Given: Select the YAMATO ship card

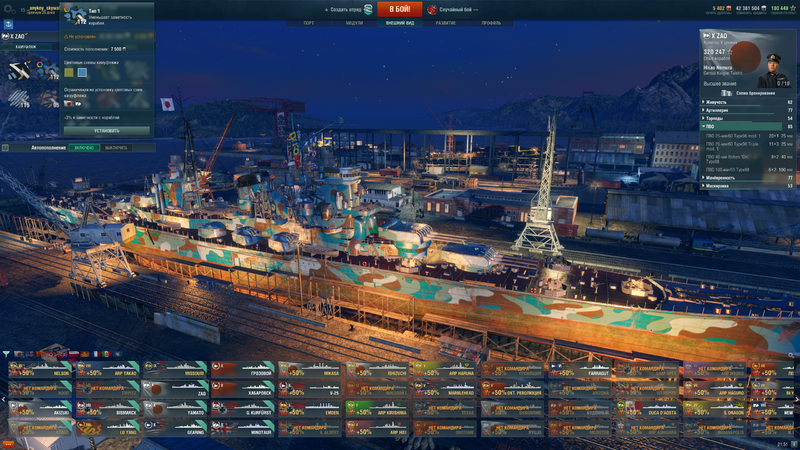Looking at the screenshot, I should (175, 409).
